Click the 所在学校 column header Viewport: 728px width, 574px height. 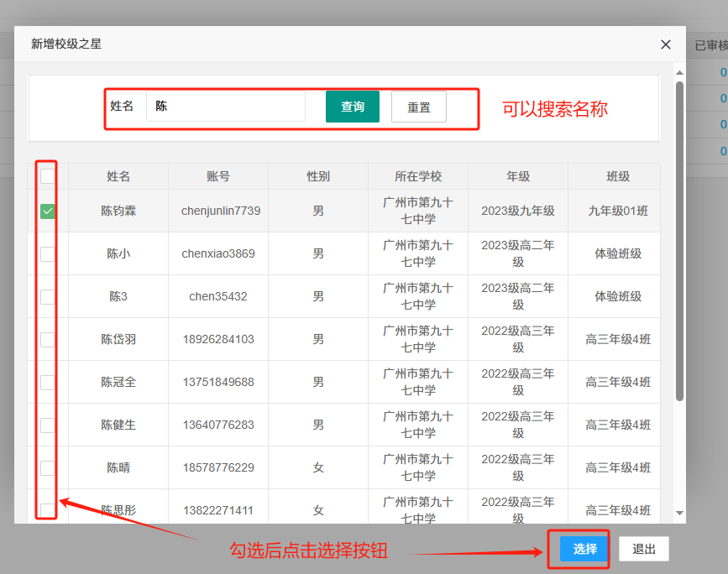418,176
